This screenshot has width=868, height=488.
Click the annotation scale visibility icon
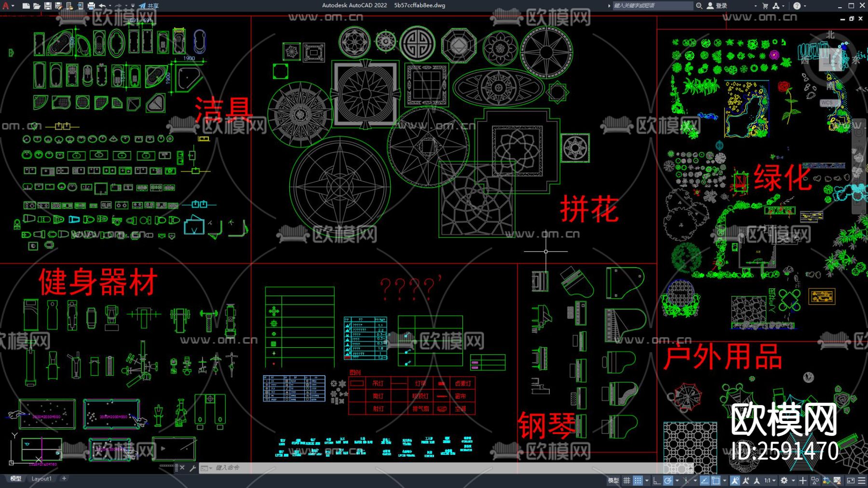(757, 480)
